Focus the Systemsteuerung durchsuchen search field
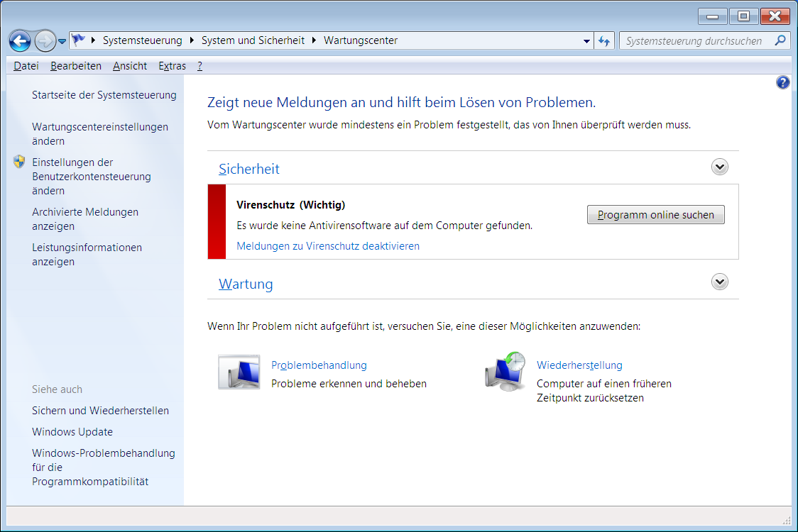This screenshot has width=798, height=532. [x=694, y=40]
